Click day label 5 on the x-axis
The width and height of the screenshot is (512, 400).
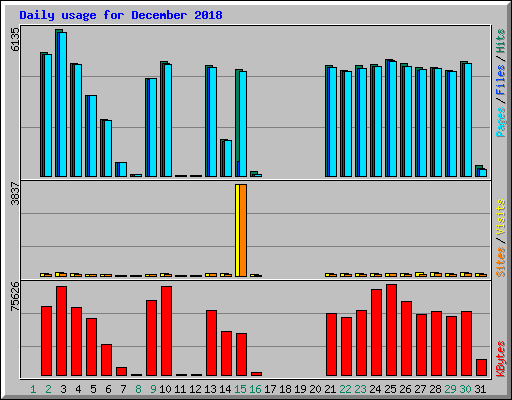(x=93, y=389)
